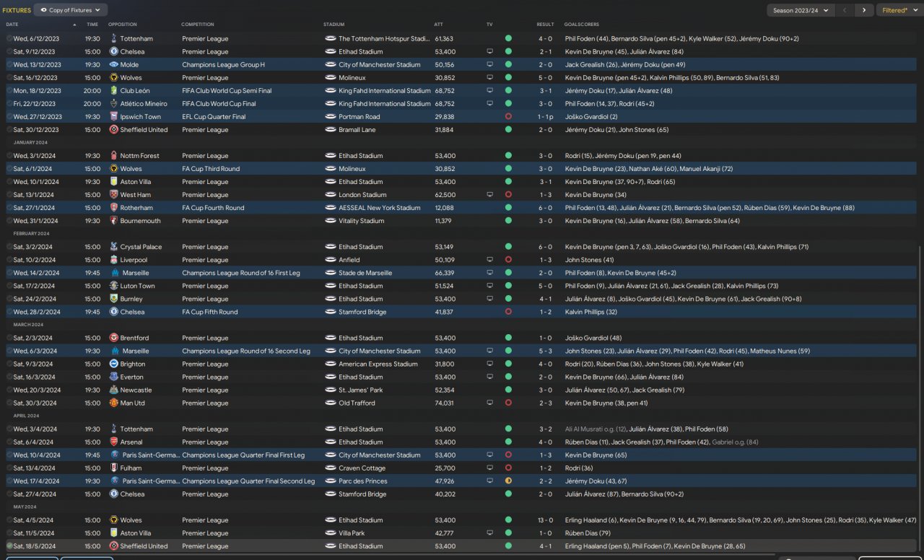Click the red loss indicator in the West Ham row
Viewport: 924px width, 560px height.
coord(508,195)
